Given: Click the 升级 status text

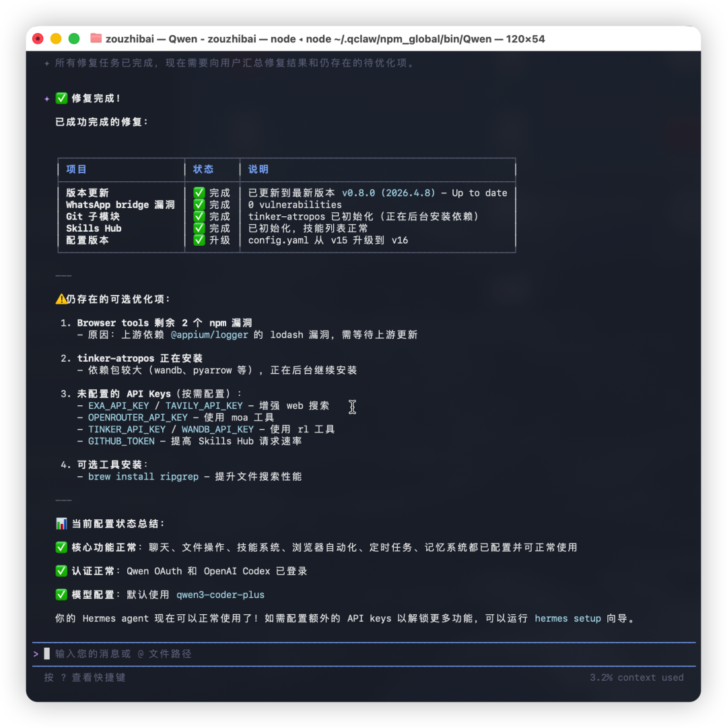Looking at the screenshot, I should (219, 240).
